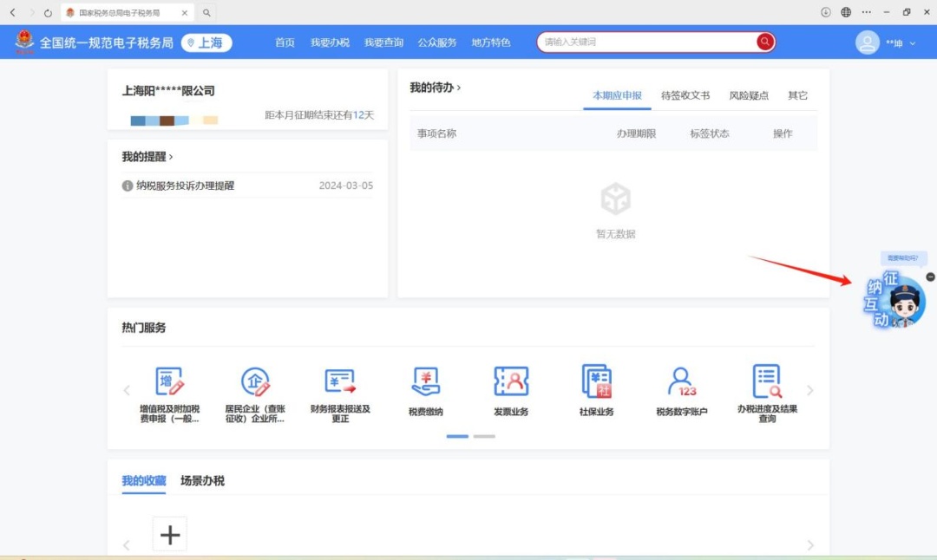Switch to the 待签收文书 tab
This screenshot has height=560, width=937.
(685, 95)
